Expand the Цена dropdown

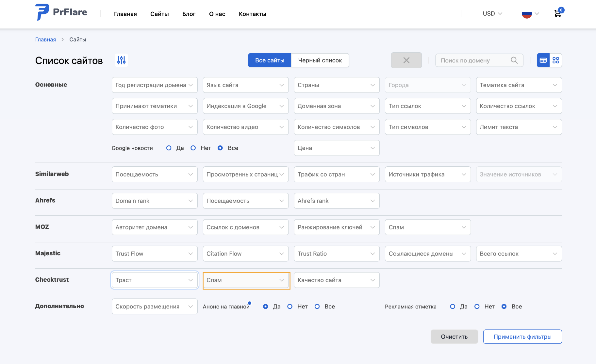click(337, 148)
